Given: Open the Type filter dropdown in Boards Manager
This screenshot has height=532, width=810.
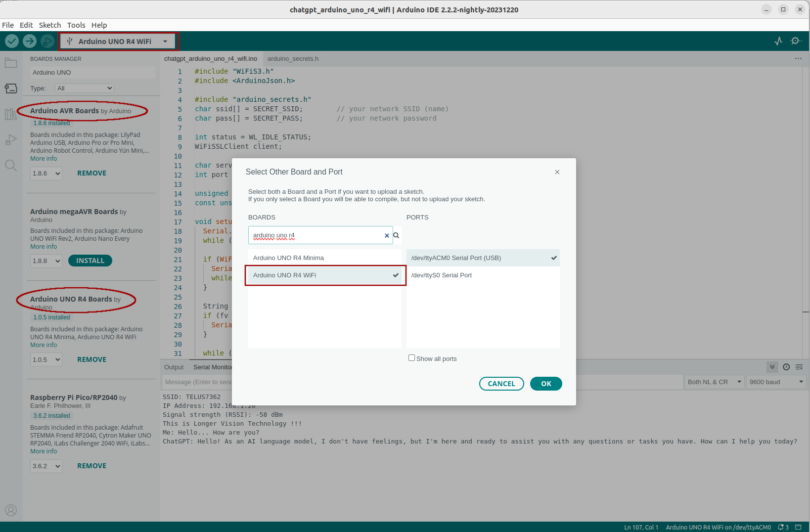Looking at the screenshot, I should (85, 88).
